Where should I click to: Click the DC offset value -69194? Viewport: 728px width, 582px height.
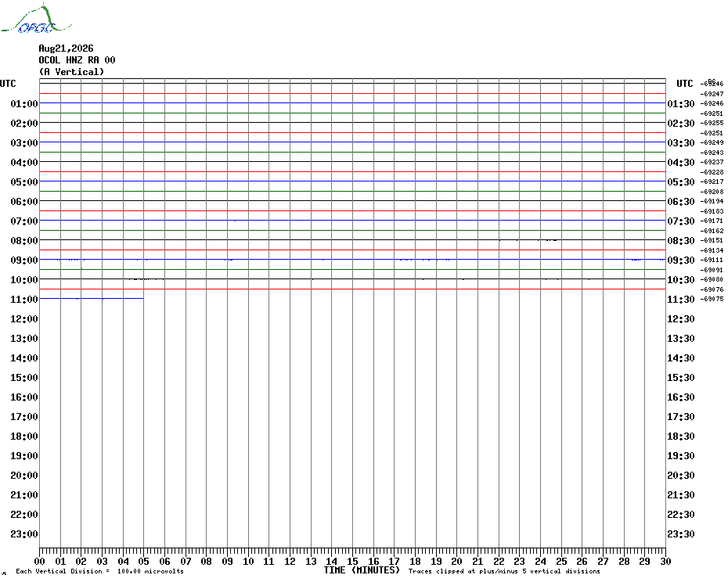(x=712, y=201)
